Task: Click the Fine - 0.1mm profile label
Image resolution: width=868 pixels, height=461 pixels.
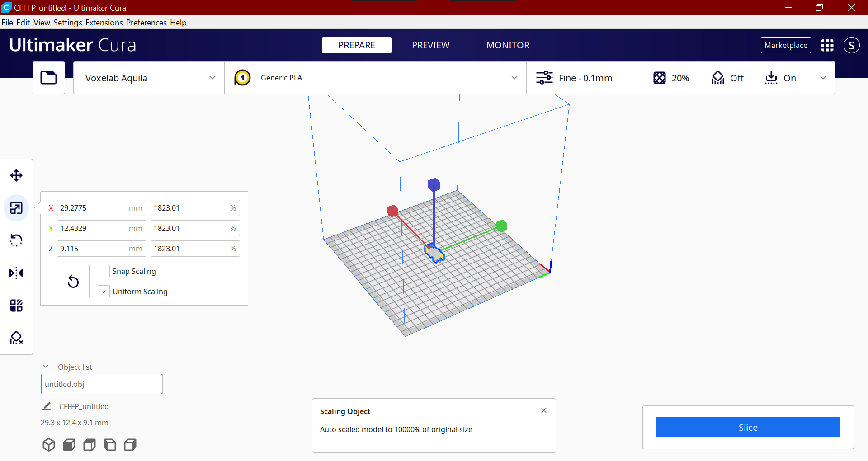Action: click(585, 78)
